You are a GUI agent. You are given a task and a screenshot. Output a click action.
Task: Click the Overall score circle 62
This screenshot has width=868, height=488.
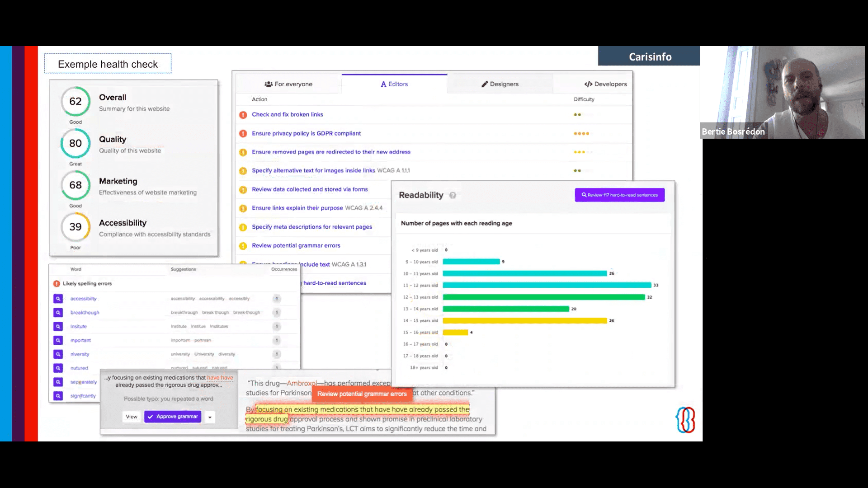(x=75, y=101)
